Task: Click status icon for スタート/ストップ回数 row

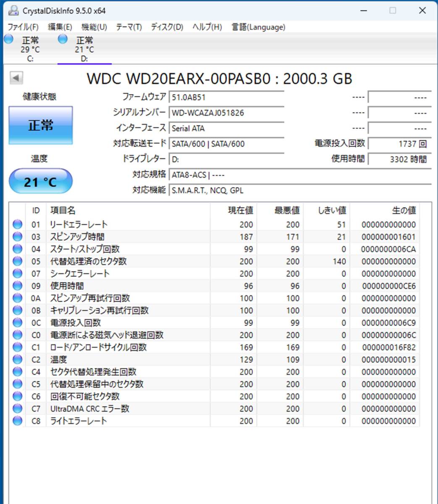Action: click(17, 249)
